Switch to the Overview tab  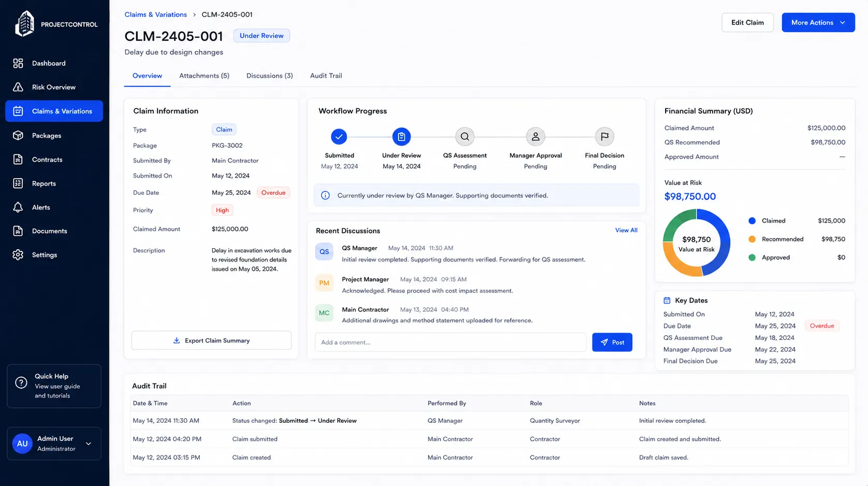pos(147,76)
